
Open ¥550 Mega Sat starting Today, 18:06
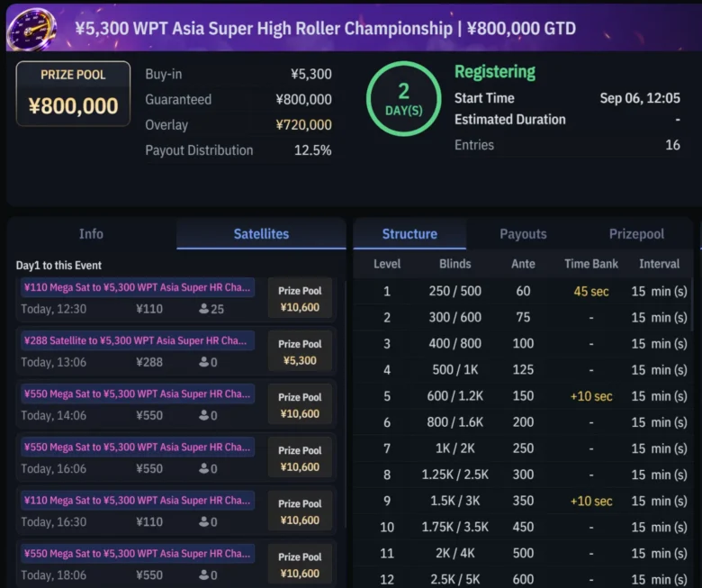pos(138,554)
